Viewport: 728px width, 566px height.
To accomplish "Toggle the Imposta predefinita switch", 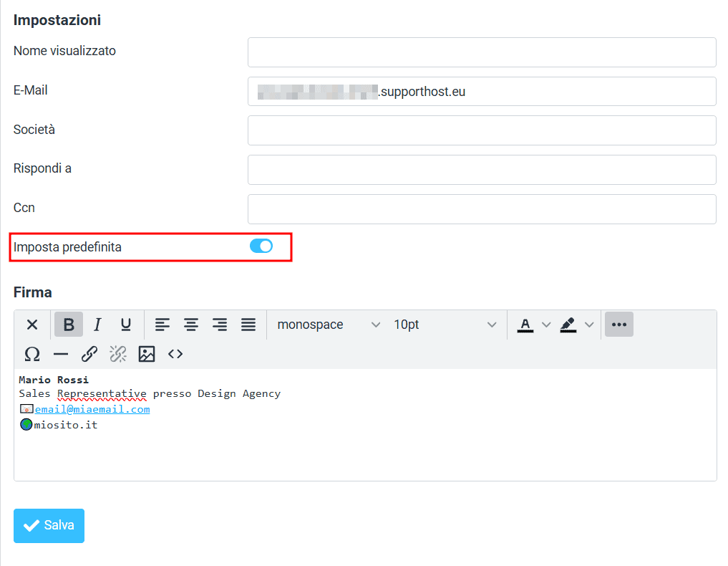I will (261, 246).
